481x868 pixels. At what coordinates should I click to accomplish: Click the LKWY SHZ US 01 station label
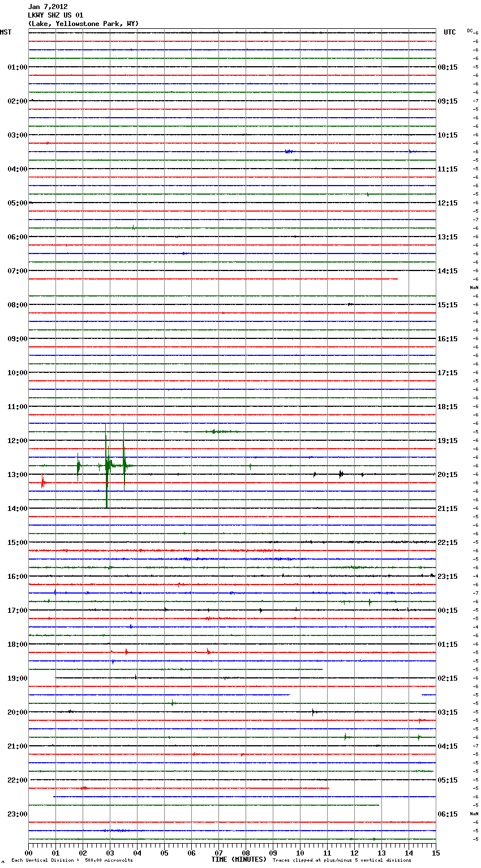(55, 15)
